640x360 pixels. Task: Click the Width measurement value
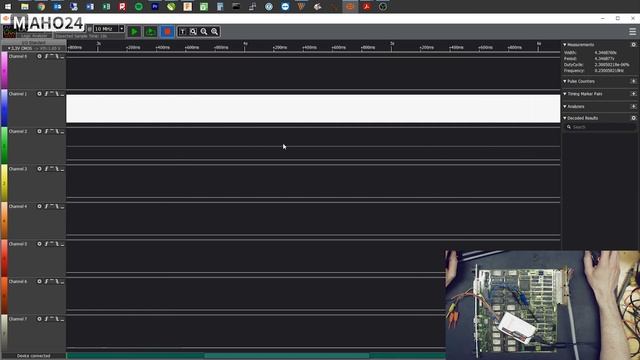605,53
